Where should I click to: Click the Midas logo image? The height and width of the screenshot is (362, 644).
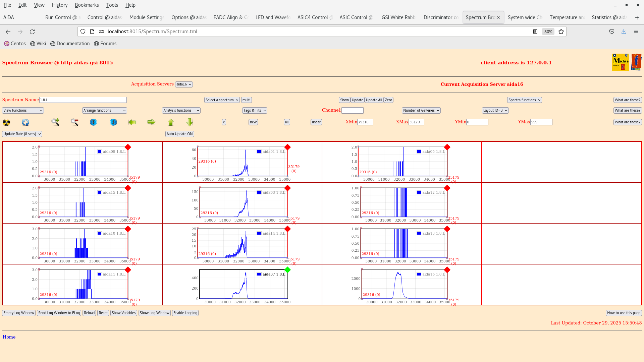[621, 62]
